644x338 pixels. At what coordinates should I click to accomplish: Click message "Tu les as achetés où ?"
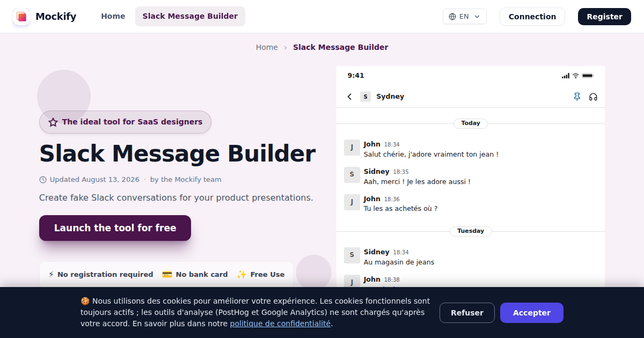click(x=400, y=209)
